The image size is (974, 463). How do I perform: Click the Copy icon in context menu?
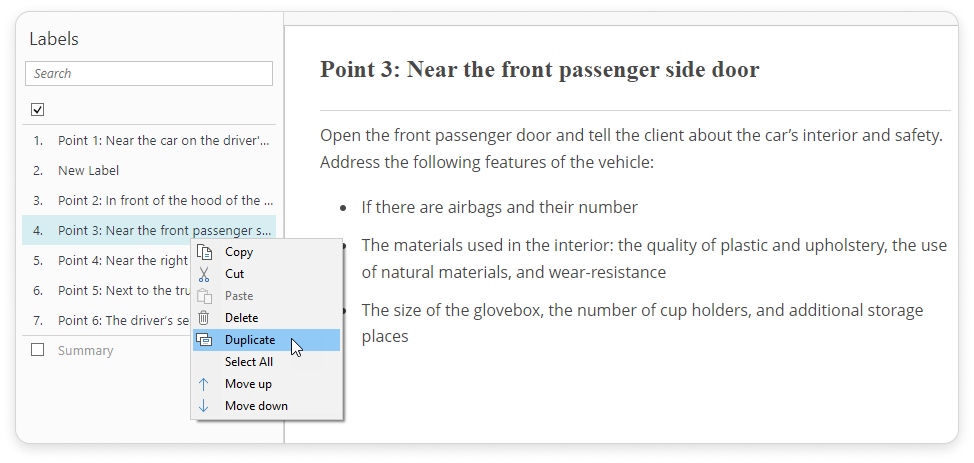(205, 252)
